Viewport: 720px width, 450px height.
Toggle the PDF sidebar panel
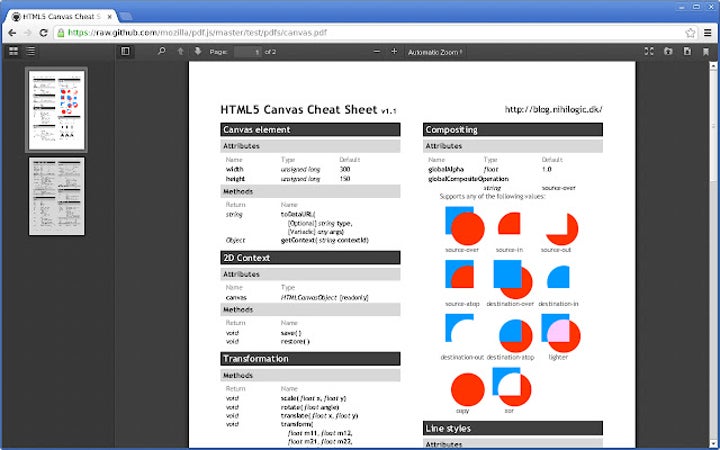point(126,51)
